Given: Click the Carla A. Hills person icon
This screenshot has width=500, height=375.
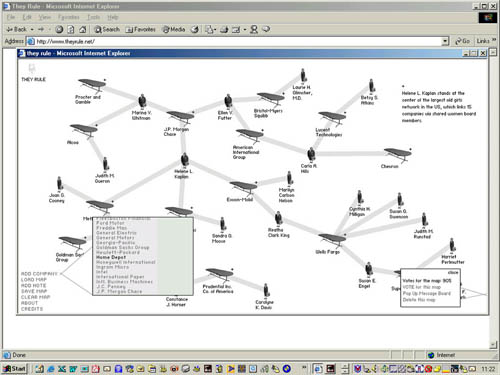Looking at the screenshot, I should click(x=311, y=154).
